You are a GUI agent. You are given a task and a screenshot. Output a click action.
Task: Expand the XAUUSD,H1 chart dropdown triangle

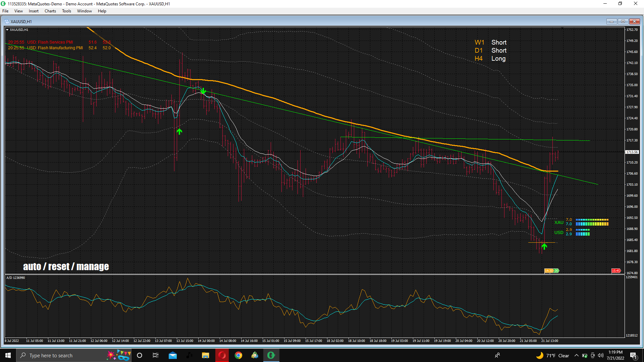pyautogui.click(x=7, y=30)
